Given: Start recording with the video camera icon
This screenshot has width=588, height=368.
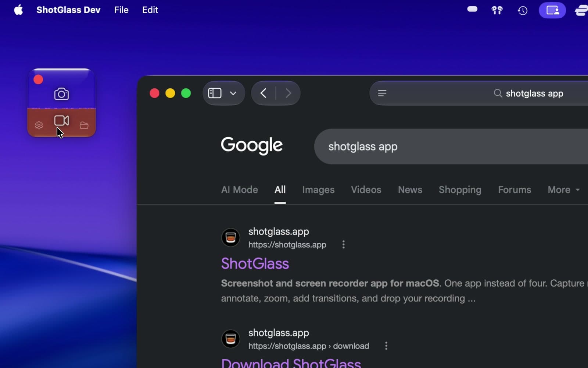Looking at the screenshot, I should click(x=61, y=120).
